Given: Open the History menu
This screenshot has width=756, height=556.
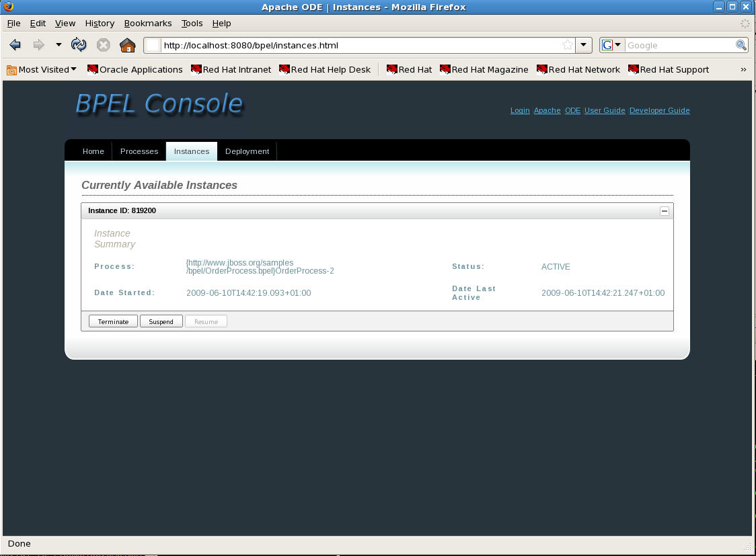Looking at the screenshot, I should (100, 23).
